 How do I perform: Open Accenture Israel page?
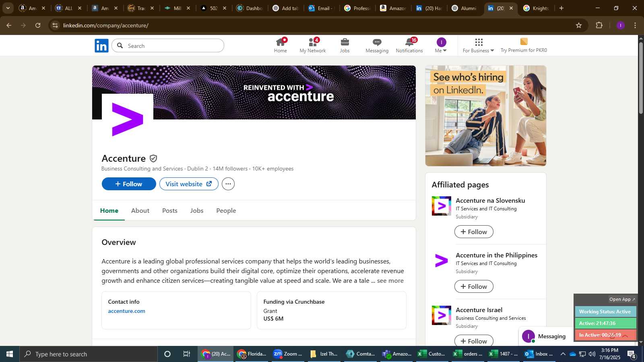click(x=479, y=310)
